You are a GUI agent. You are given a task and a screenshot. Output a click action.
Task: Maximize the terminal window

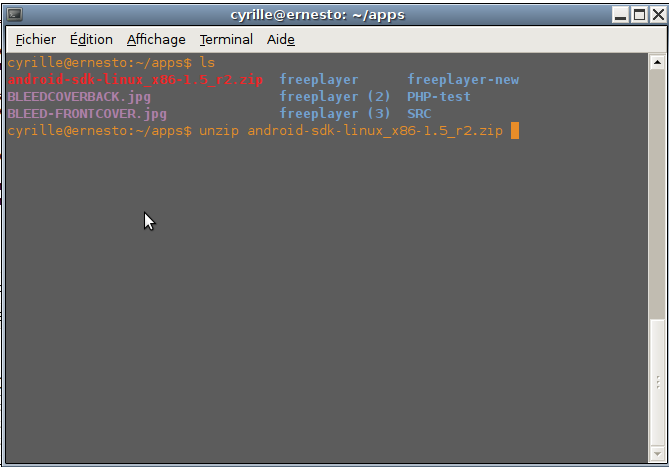[638, 14]
